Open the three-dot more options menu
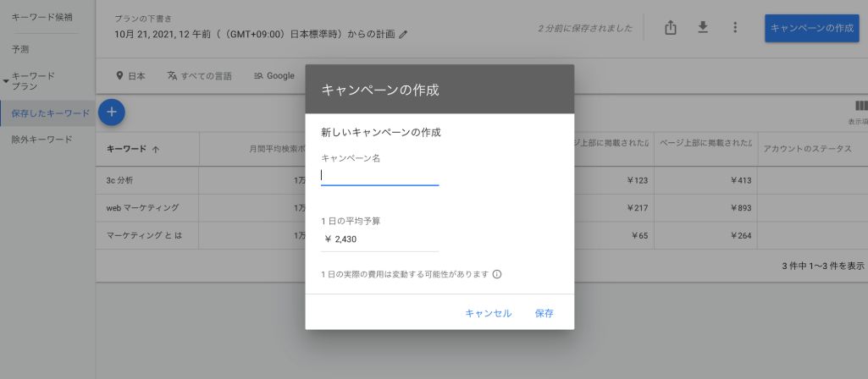Viewport: 868px width, 379px height. (x=734, y=27)
